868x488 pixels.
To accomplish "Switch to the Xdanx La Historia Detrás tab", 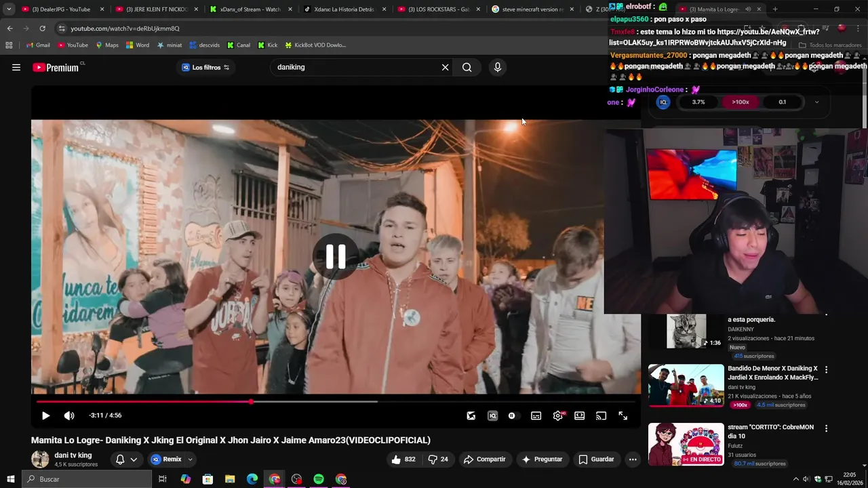I will coord(344,9).
